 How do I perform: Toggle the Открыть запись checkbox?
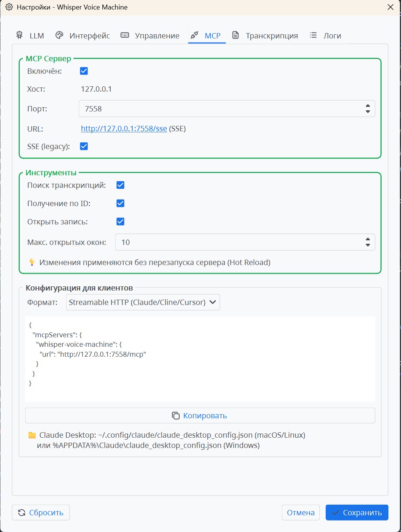121,222
